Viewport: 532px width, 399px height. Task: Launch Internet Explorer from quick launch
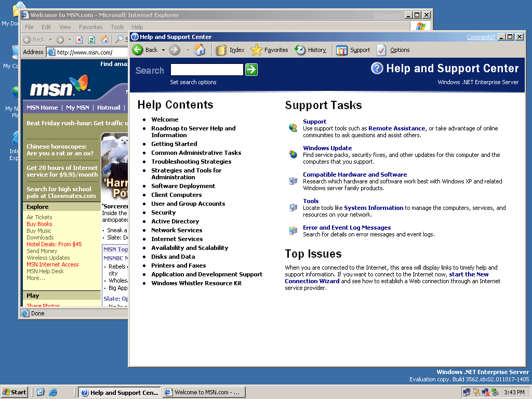[53, 392]
